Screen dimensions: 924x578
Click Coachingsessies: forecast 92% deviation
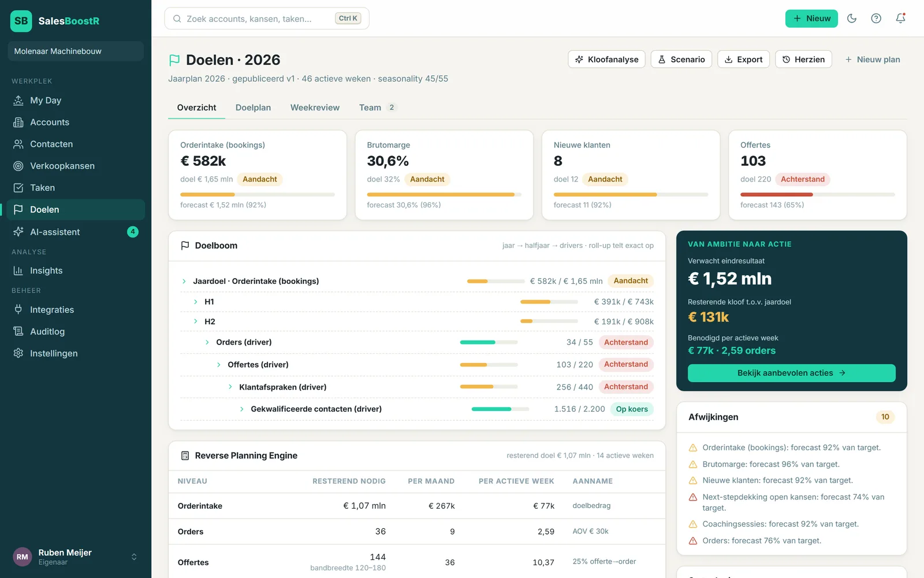[780, 524]
